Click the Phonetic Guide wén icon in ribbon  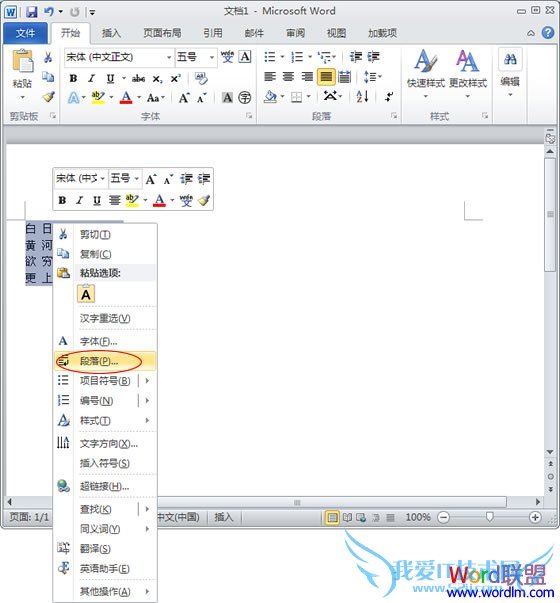(x=227, y=57)
